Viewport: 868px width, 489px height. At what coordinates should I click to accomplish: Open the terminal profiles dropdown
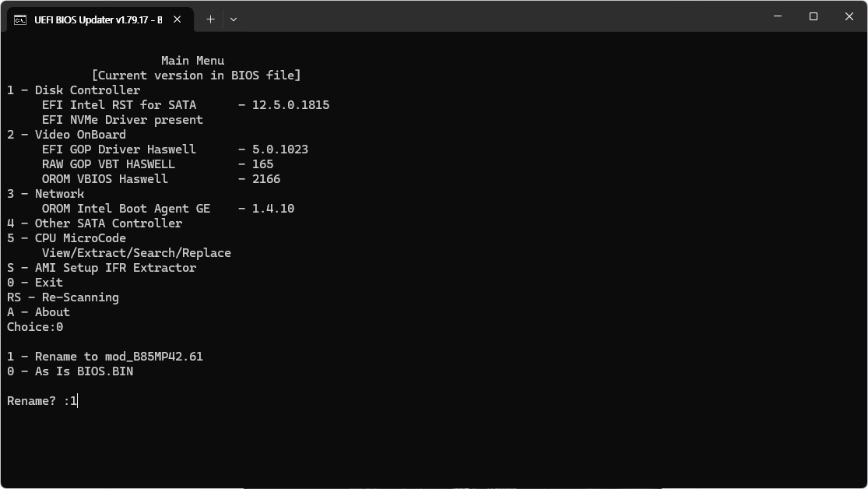pos(234,19)
